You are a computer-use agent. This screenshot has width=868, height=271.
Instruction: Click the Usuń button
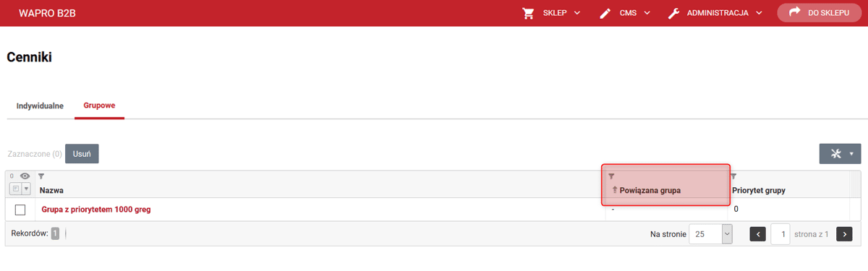coord(82,154)
